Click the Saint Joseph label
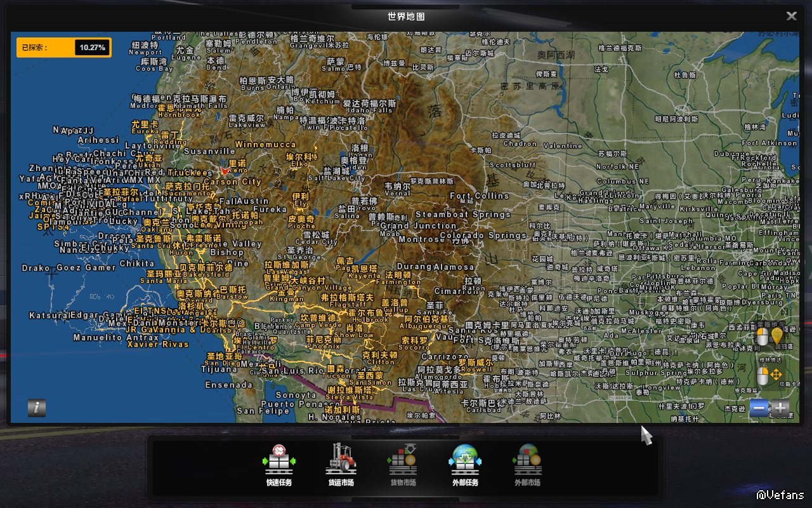Image resolution: width=812 pixels, height=508 pixels. [x=666, y=222]
